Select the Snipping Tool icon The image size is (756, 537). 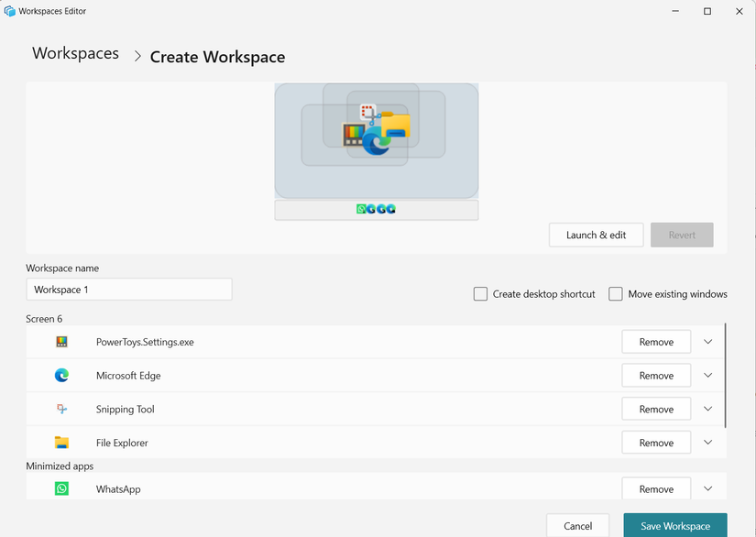coord(61,409)
